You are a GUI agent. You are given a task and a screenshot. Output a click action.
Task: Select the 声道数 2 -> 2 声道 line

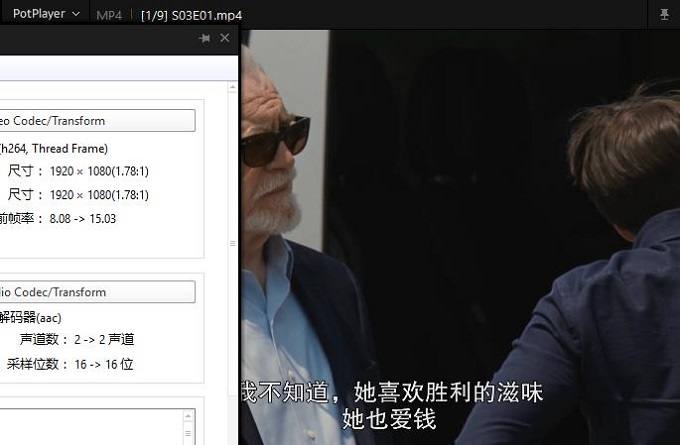point(76,340)
